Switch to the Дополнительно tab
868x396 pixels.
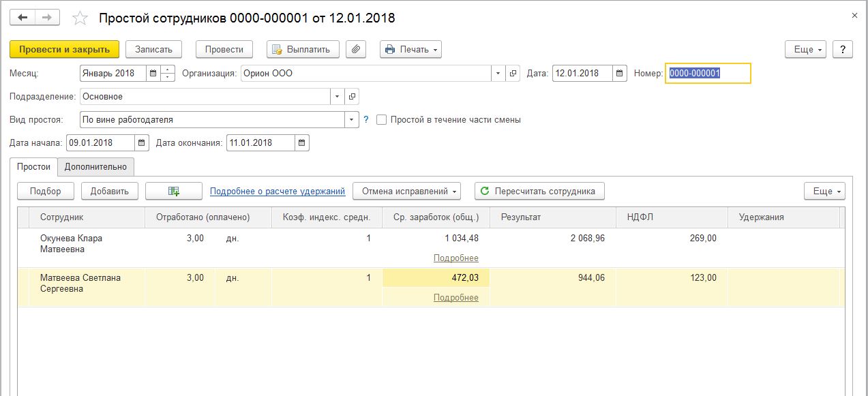95,167
